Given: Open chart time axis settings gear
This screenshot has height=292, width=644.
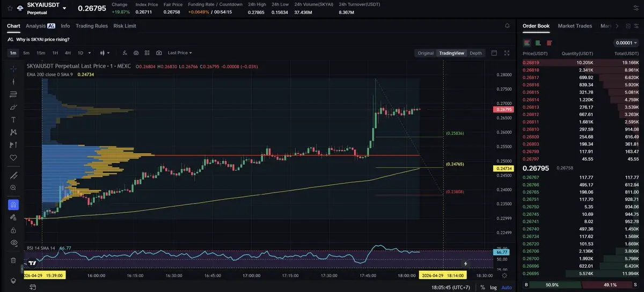Looking at the screenshot, I should [x=504, y=275].
